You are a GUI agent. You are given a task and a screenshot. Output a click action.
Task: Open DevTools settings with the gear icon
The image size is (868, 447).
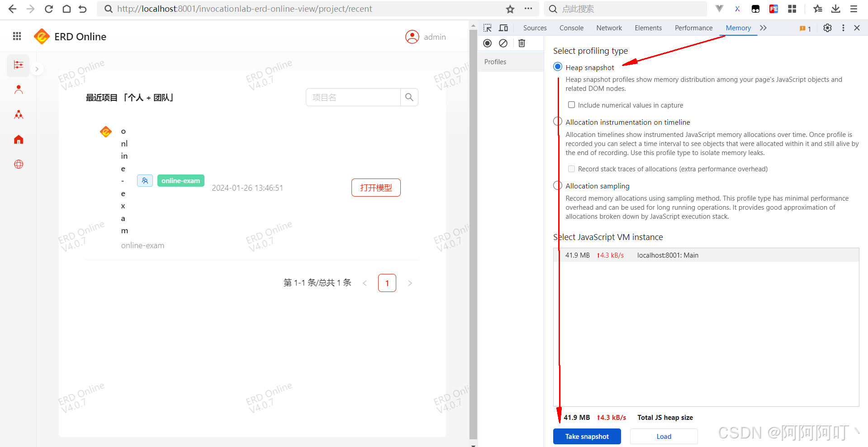(x=827, y=28)
